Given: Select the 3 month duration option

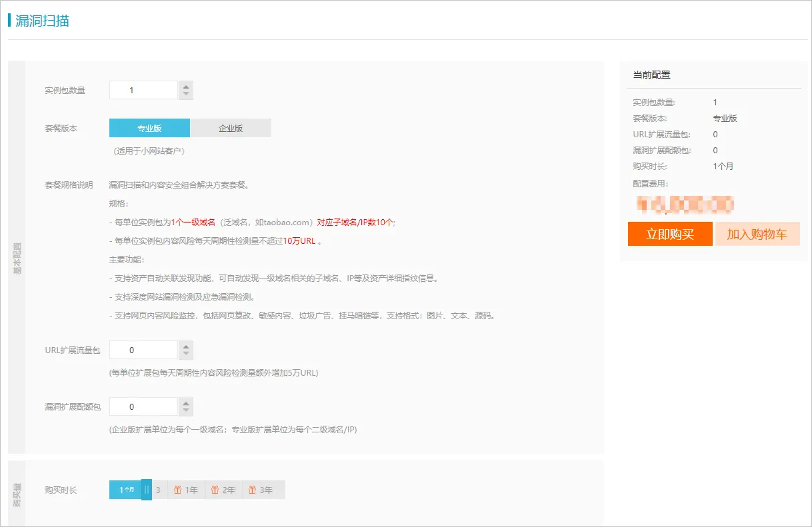Looking at the screenshot, I should click(159, 490).
